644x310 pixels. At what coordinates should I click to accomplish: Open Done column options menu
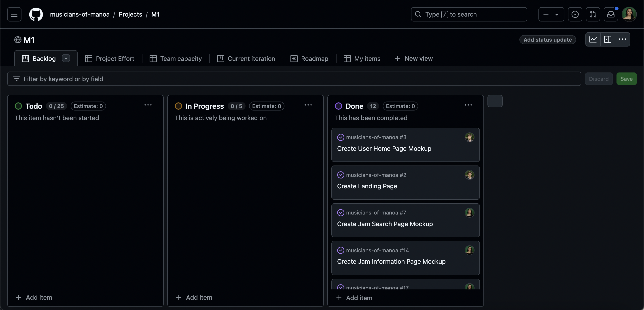click(468, 105)
